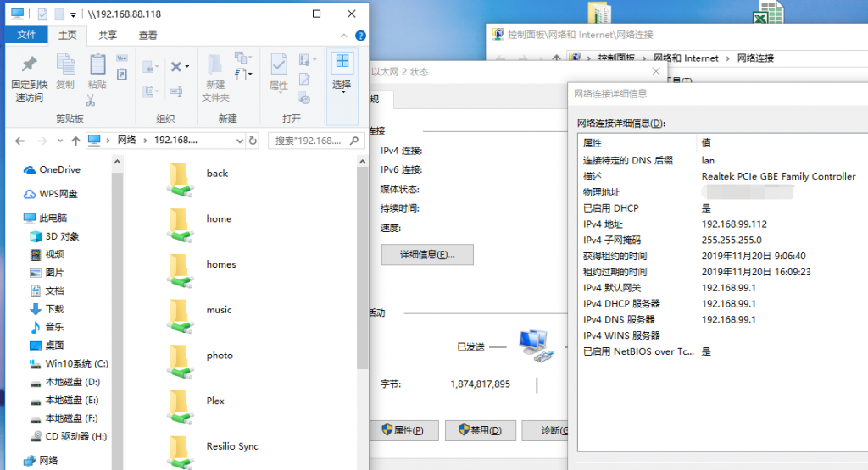Click the copy path icon in the clipboard group

(x=122, y=58)
